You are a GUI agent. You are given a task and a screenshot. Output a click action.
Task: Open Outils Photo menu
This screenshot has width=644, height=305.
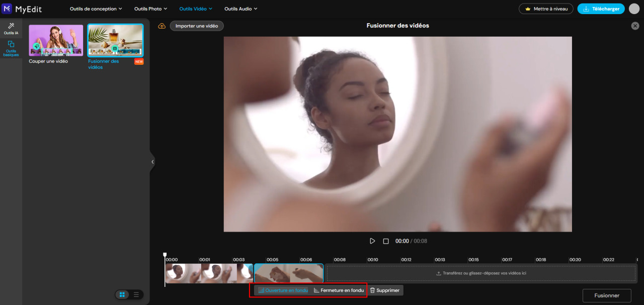coord(151,9)
